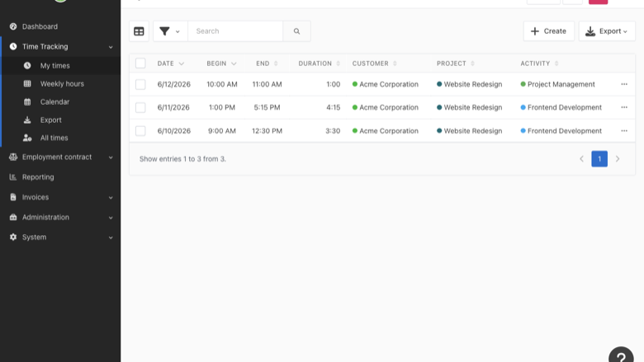
Task: Sort by the CUSTOMER column
Action: (375, 63)
